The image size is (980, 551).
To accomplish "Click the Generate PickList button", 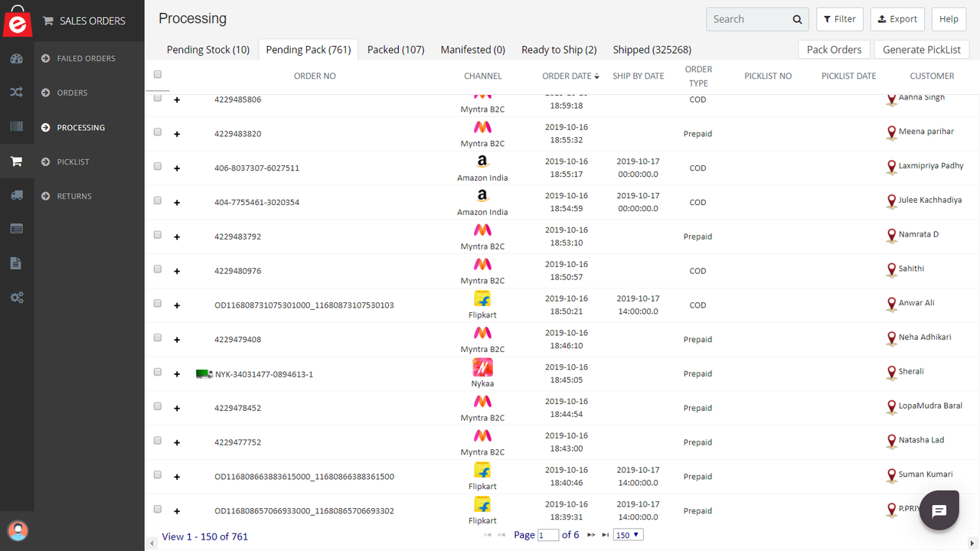I will (x=921, y=49).
